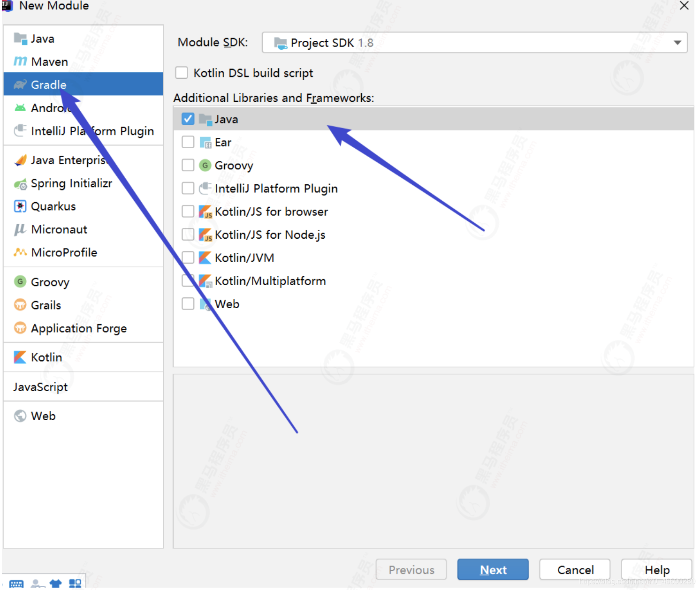This screenshot has height=590, width=700.
Task: Click the Java folder icon in frameworks list
Action: [x=205, y=120]
